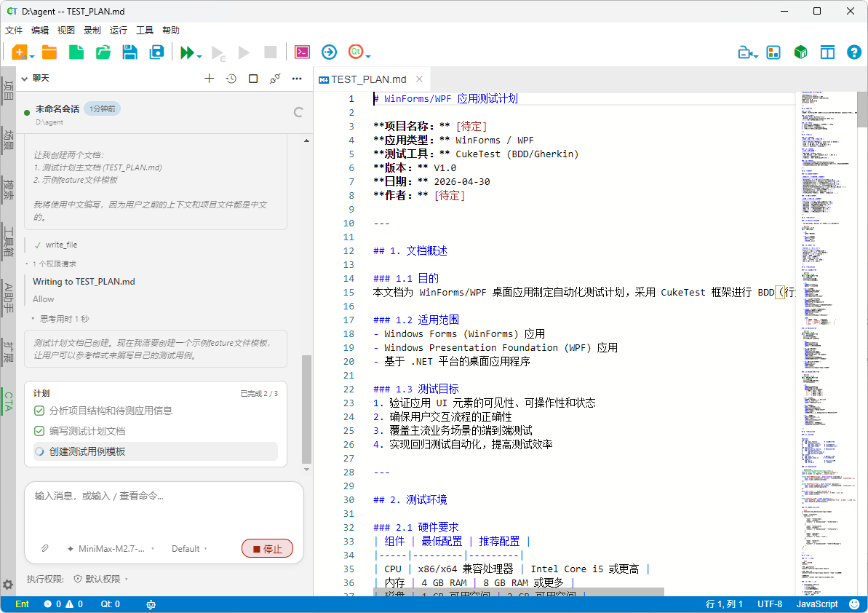Click errors and warnings count in status bar

tap(63, 604)
